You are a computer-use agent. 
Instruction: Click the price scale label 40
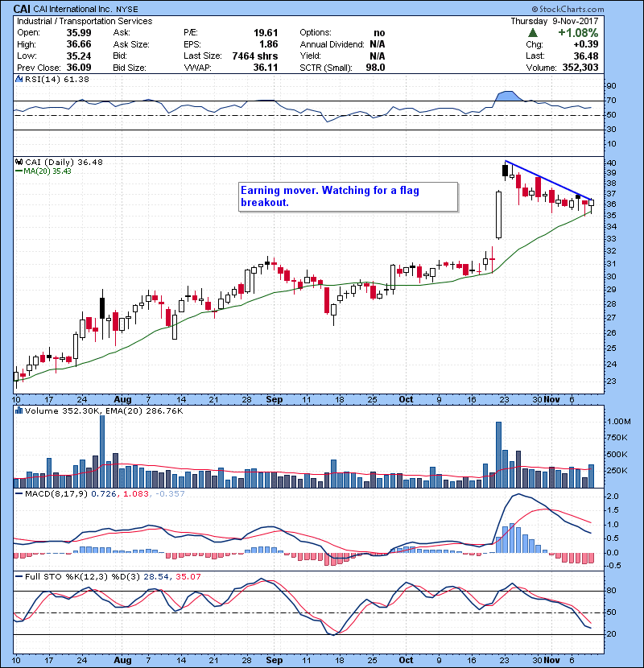[611, 163]
